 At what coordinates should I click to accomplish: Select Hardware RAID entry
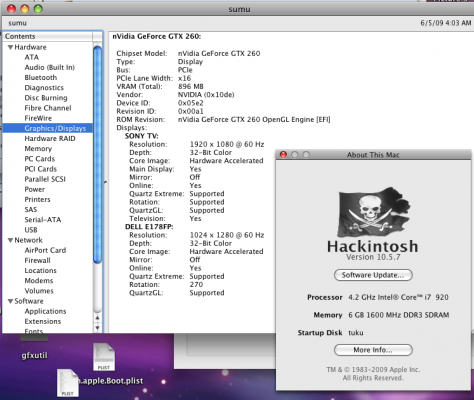pyautogui.click(x=50, y=139)
